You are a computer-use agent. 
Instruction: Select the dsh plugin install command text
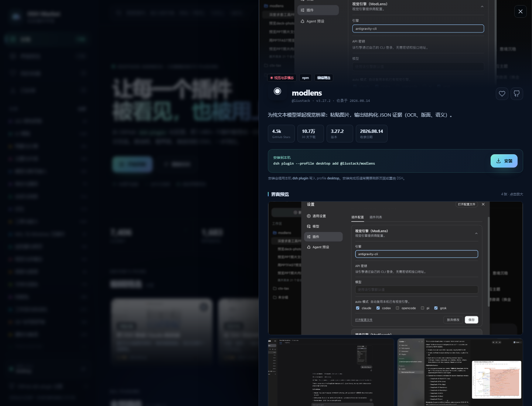[324, 164]
